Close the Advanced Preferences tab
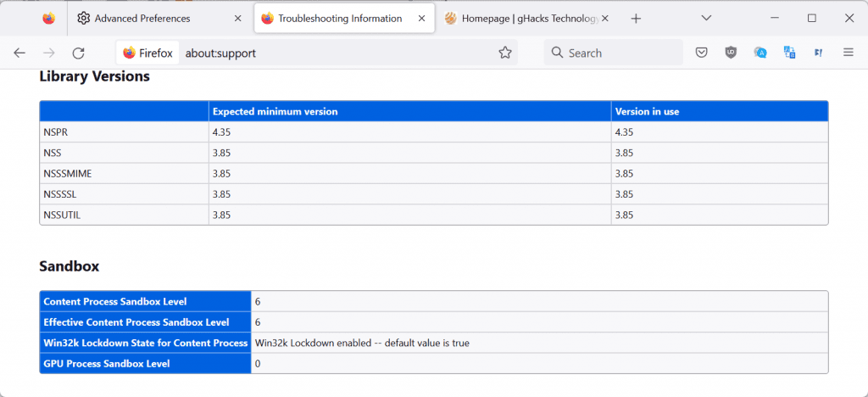 tap(237, 19)
